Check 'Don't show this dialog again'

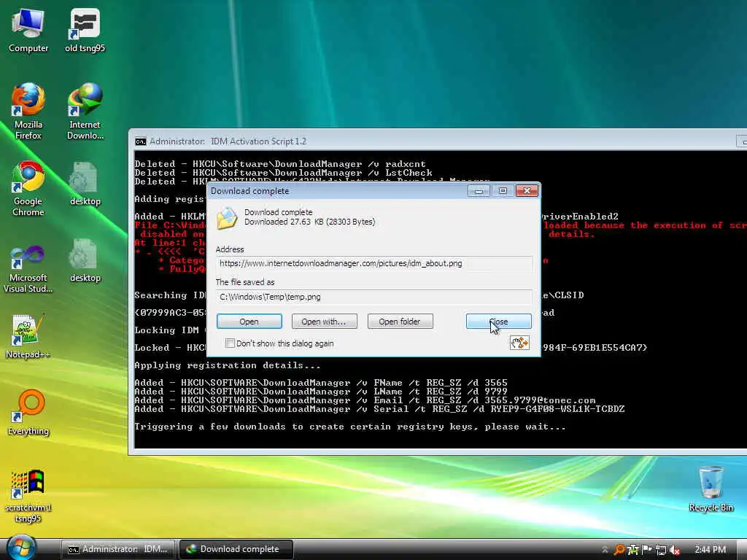click(230, 343)
